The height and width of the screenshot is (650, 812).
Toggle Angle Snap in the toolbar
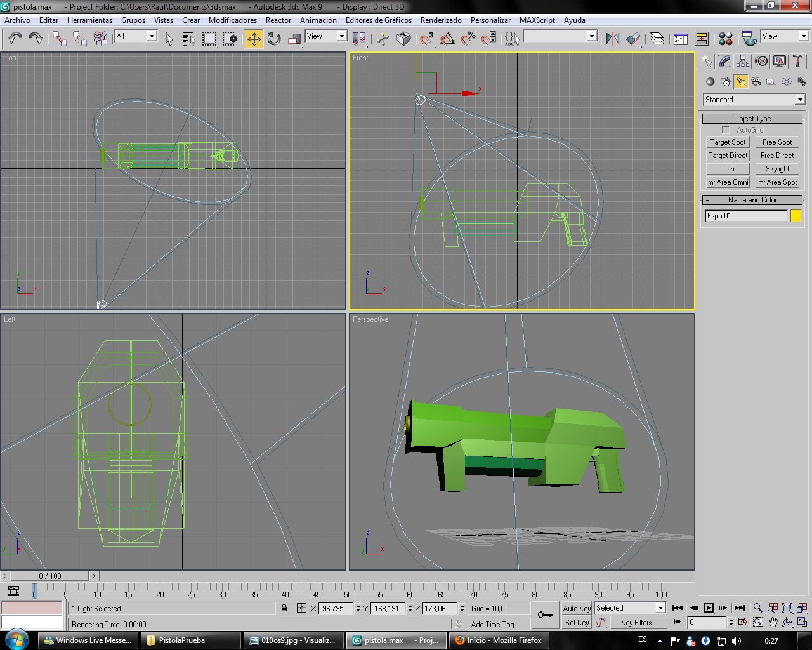(x=448, y=39)
